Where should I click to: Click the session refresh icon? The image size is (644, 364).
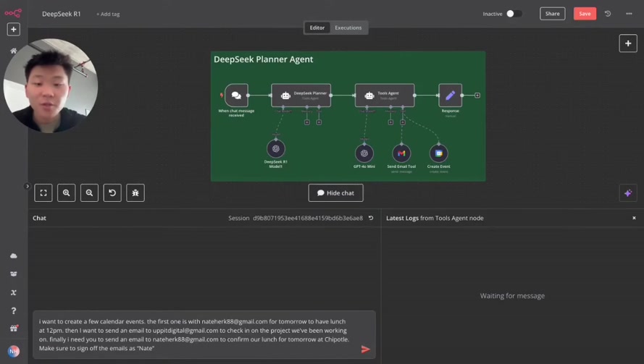coord(371,218)
